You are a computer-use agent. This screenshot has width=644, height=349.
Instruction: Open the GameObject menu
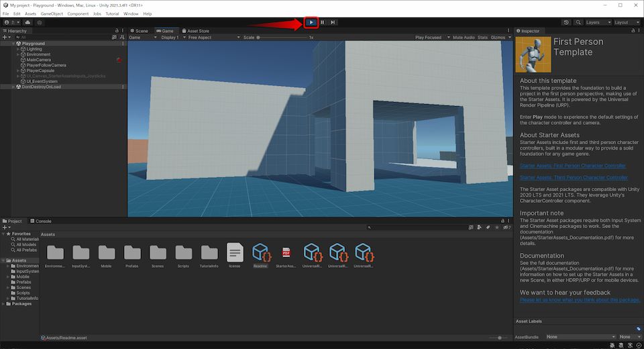[52, 13]
